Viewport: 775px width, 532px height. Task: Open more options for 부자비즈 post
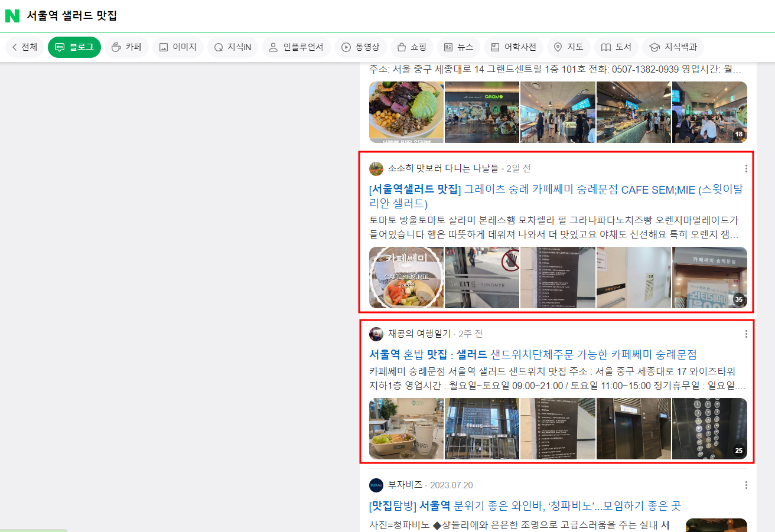pyautogui.click(x=746, y=485)
